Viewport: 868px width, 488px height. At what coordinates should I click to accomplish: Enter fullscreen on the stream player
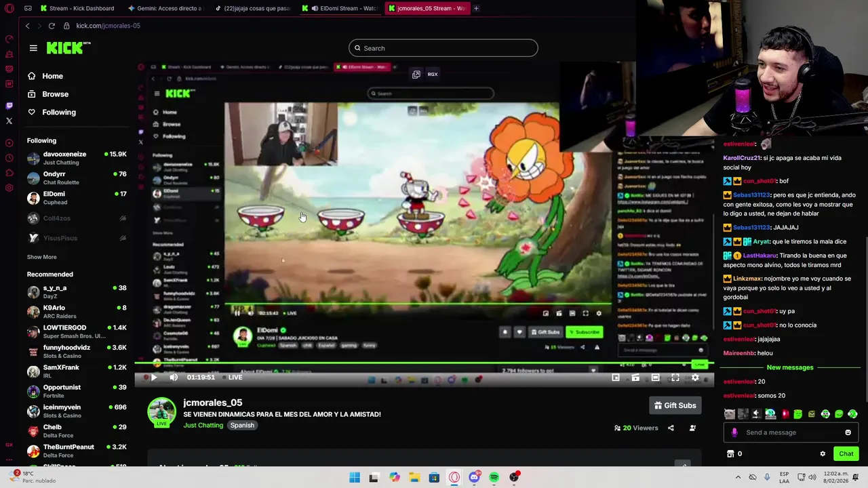tap(675, 378)
